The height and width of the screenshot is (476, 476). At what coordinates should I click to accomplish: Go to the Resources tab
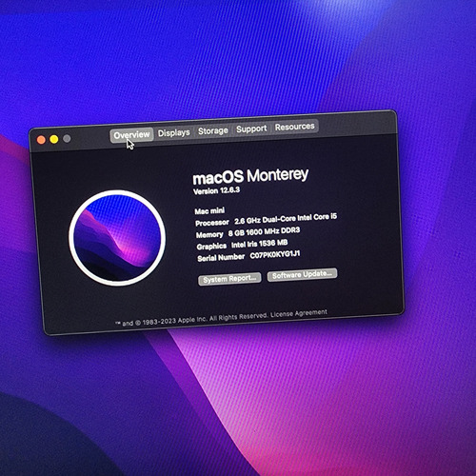(x=295, y=127)
